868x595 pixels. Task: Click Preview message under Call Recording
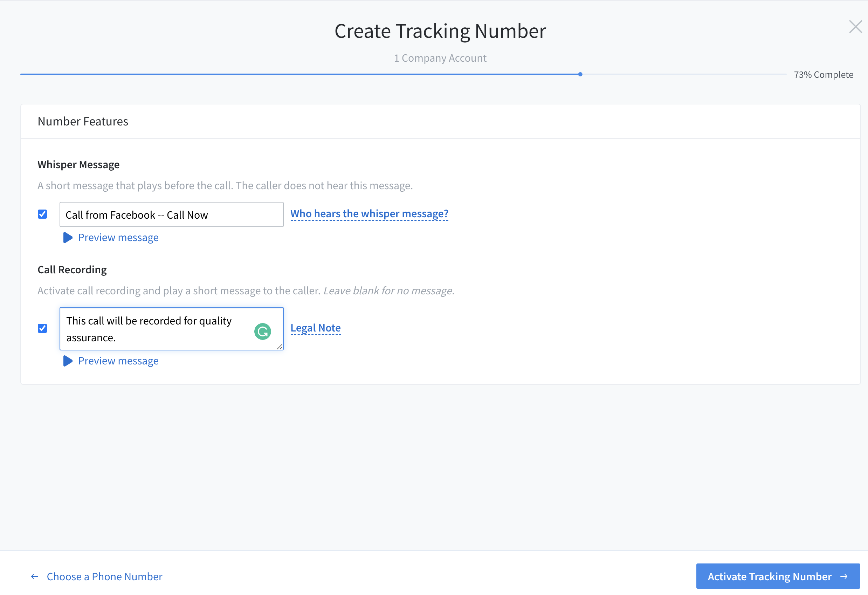pyautogui.click(x=118, y=361)
